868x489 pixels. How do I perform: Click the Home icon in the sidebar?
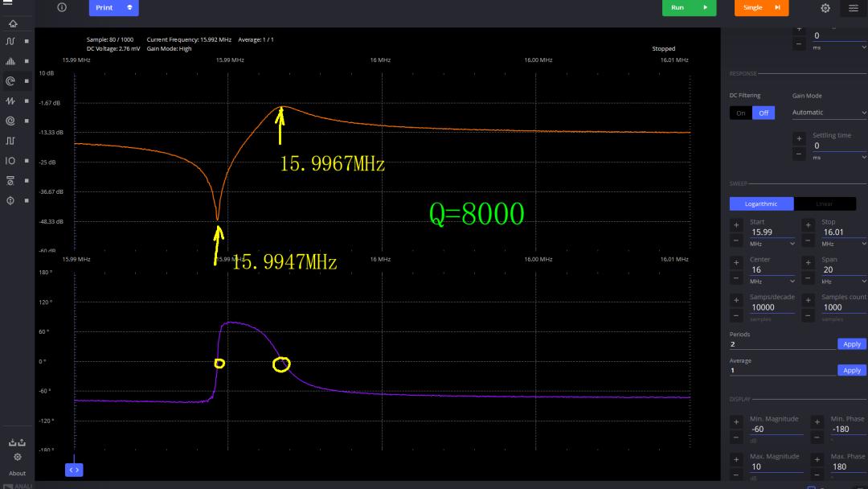click(x=12, y=23)
